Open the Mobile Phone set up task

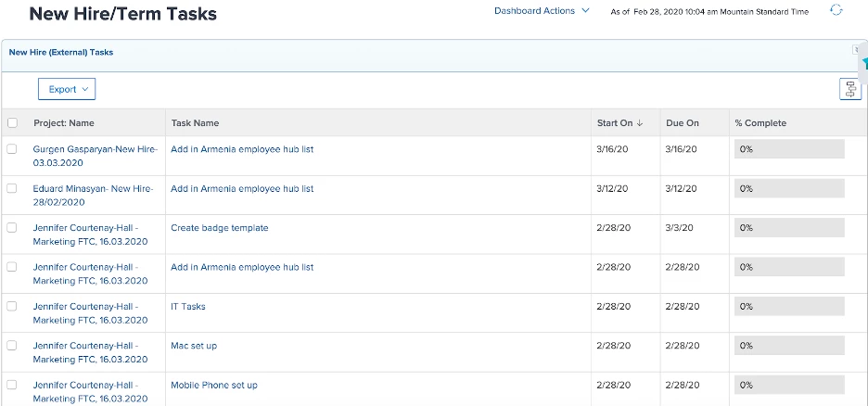(213, 385)
